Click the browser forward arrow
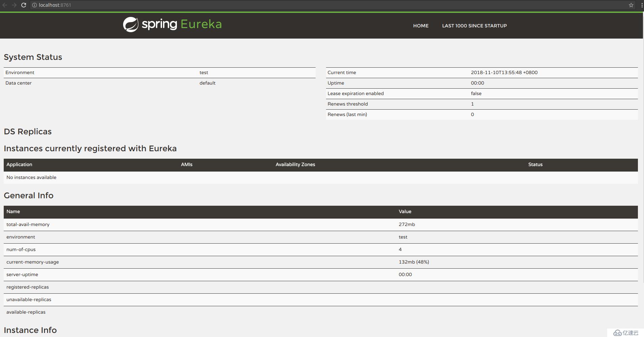 (x=14, y=5)
